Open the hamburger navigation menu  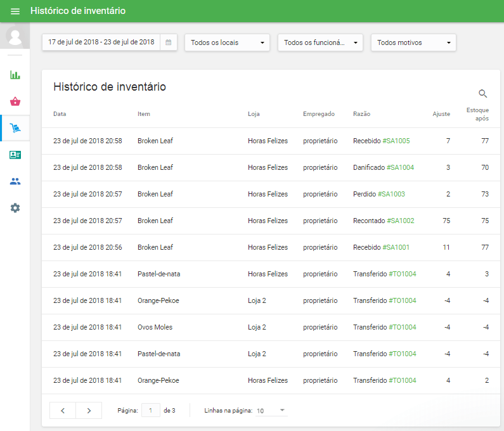tap(15, 11)
